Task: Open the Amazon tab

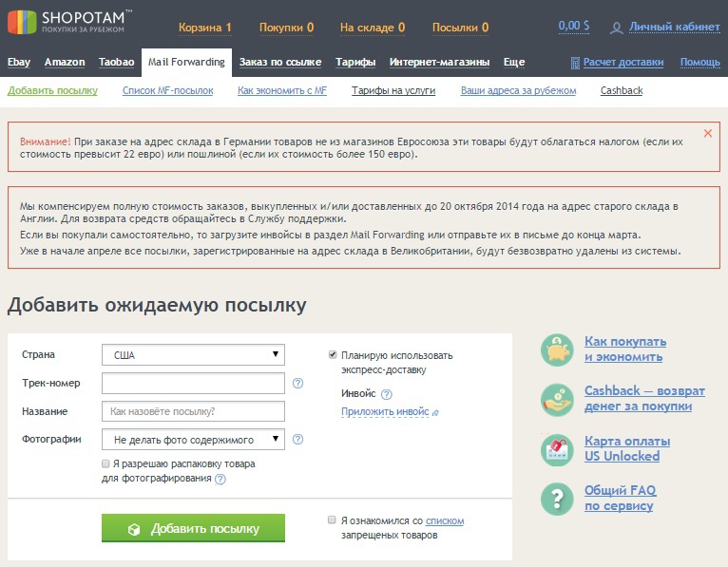Action: click(x=65, y=62)
